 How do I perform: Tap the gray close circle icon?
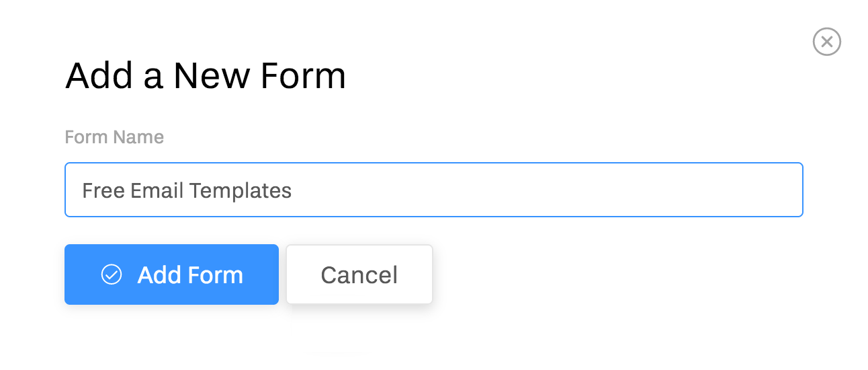coord(826,42)
